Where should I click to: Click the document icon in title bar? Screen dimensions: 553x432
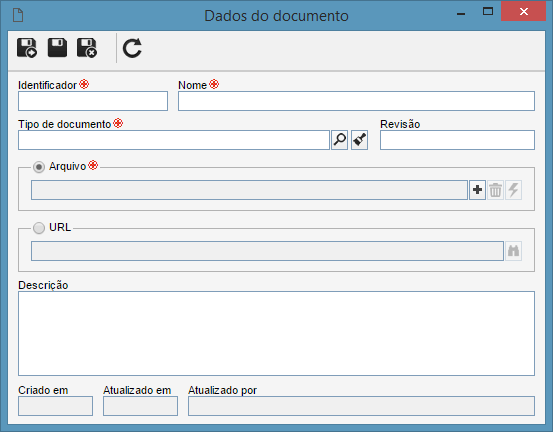click(18, 15)
